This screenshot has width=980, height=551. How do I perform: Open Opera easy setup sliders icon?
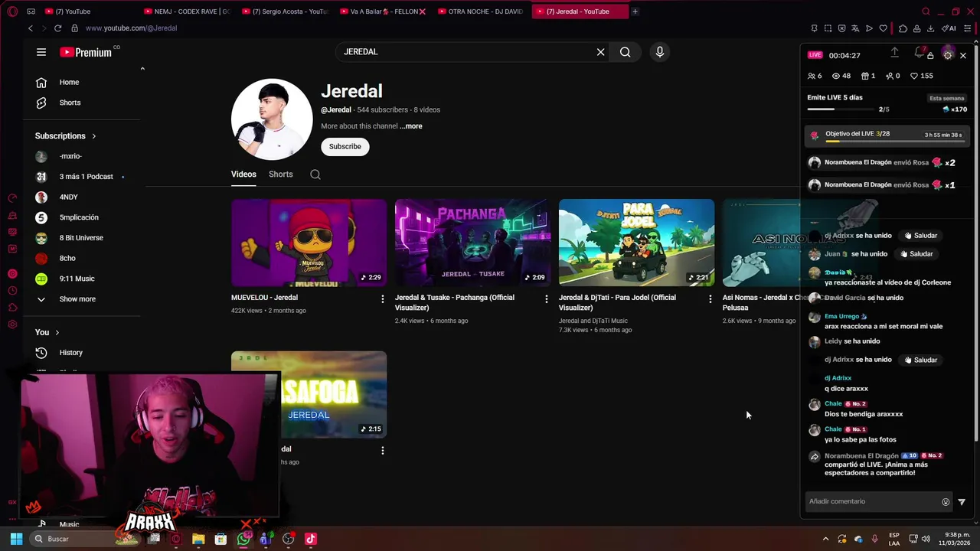click(968, 28)
